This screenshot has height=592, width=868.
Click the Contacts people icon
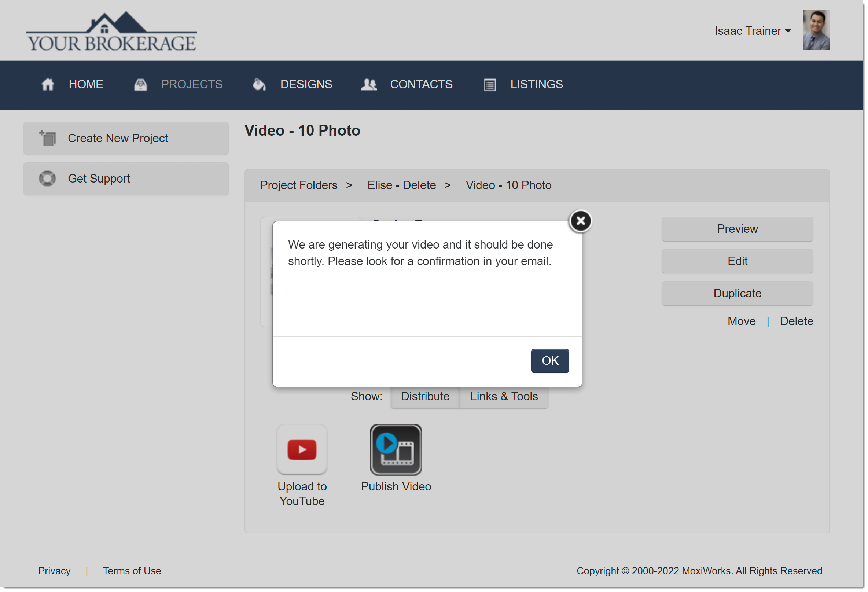369,84
